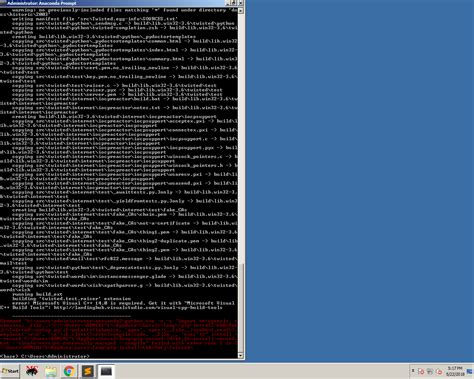Select the Anaconda Prompt taskbar button
Image resolution: width=474 pixels, height=379 pixels.
(x=106, y=371)
